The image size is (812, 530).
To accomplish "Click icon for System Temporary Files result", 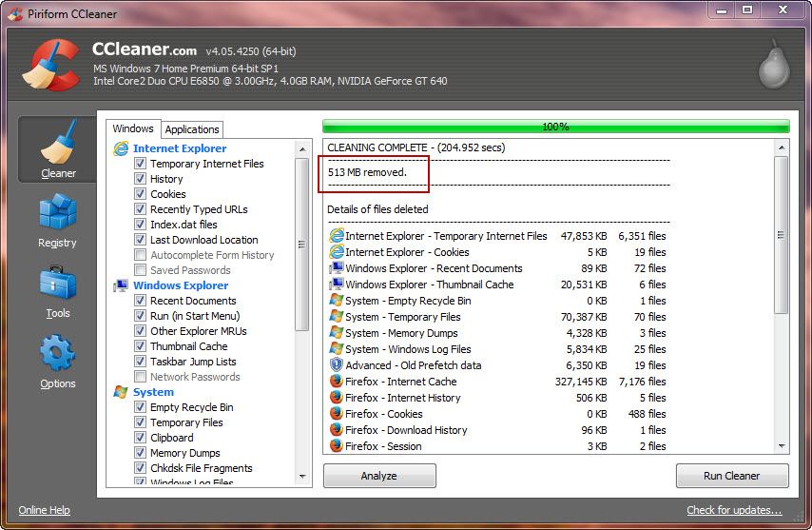I will (337, 316).
